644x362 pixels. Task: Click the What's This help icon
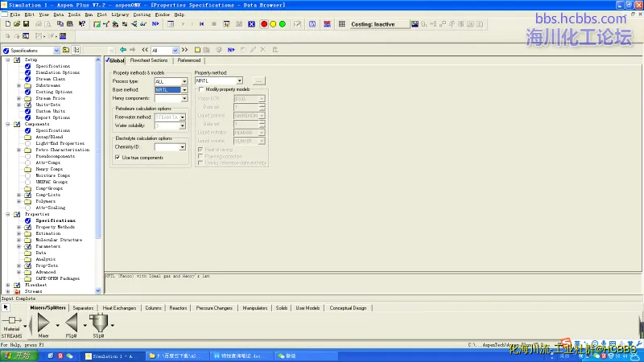[82, 24]
